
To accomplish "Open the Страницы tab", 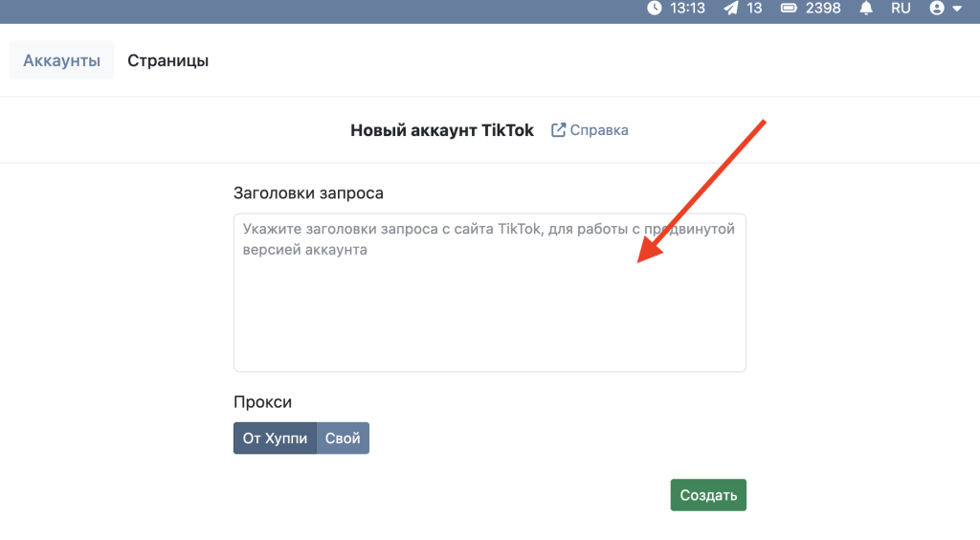I will pyautogui.click(x=168, y=60).
